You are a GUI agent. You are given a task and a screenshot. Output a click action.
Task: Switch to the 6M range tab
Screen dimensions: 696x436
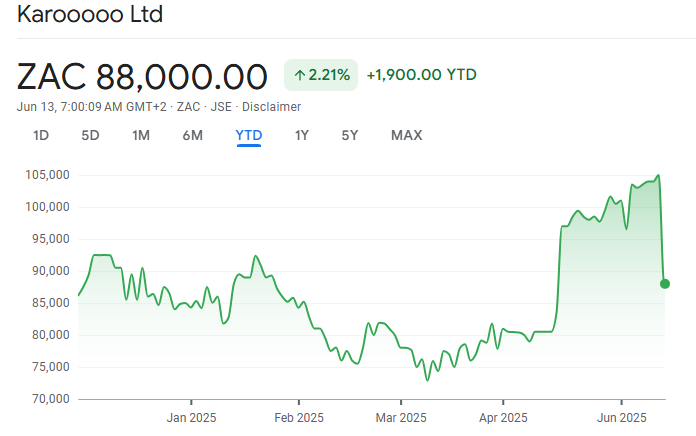click(193, 135)
